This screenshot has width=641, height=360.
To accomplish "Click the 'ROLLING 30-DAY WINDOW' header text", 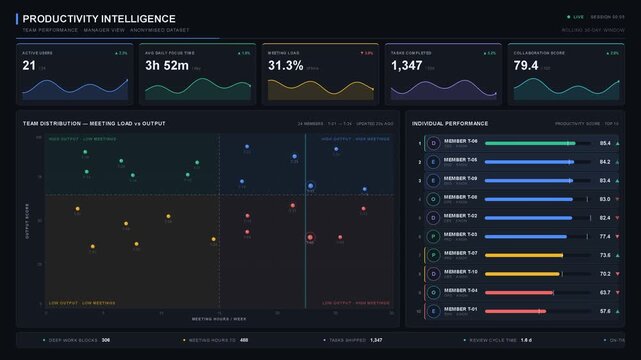I will coord(593,30).
